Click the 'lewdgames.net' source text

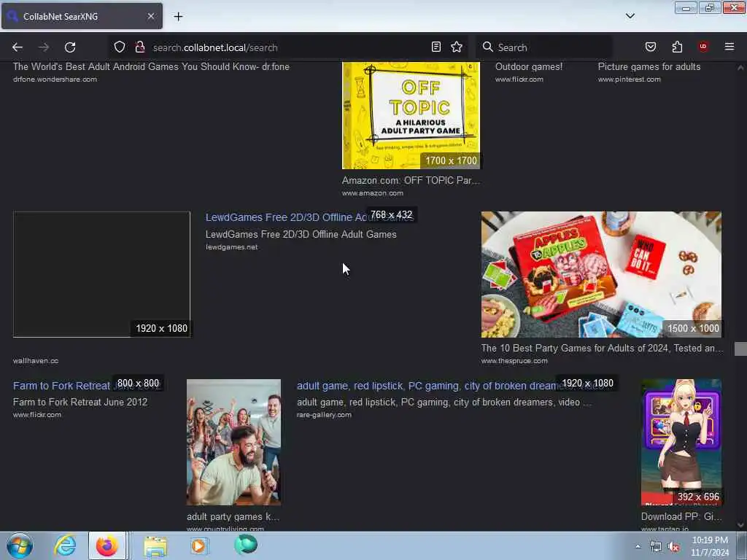(x=231, y=247)
